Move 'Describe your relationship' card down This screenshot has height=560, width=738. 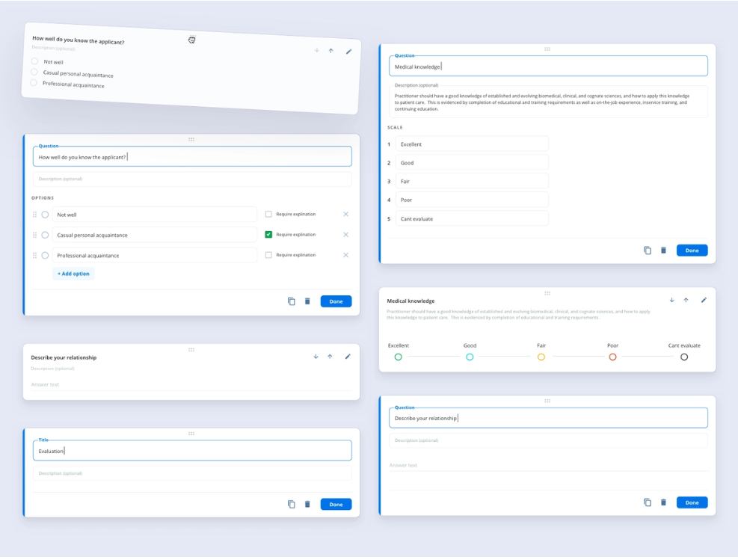click(316, 357)
